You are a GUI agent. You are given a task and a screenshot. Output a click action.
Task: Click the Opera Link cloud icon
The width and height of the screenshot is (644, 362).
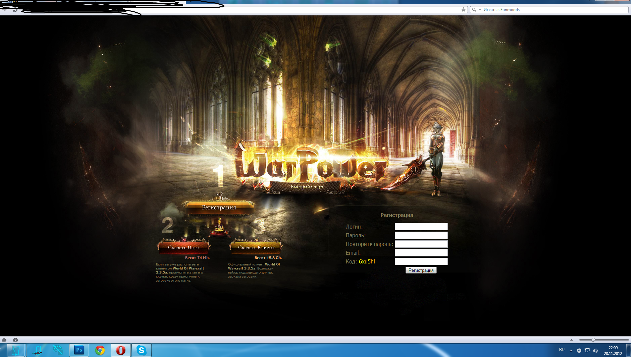tap(4, 340)
